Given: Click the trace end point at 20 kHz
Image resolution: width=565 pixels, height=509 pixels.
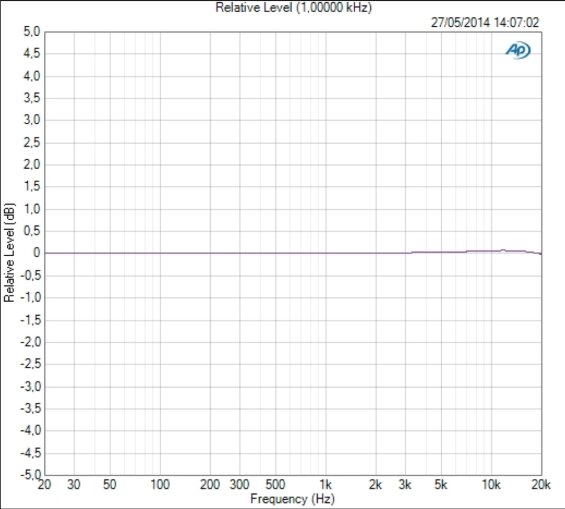Looking at the screenshot, I should (x=540, y=254).
